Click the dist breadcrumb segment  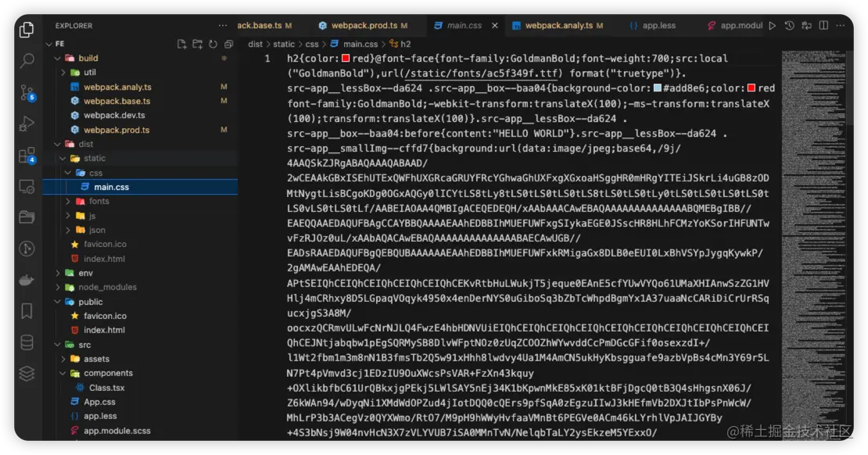(x=255, y=44)
